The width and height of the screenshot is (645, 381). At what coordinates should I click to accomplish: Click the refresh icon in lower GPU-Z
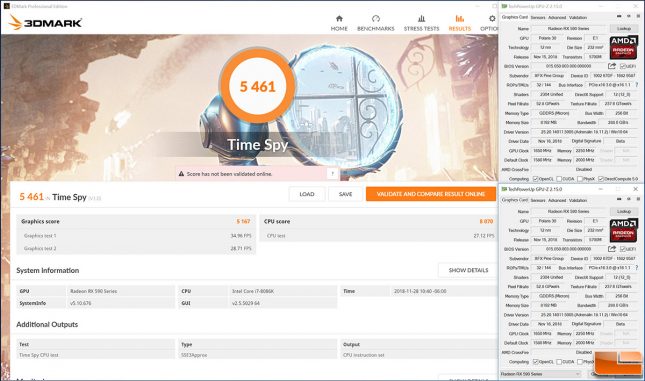click(x=629, y=199)
